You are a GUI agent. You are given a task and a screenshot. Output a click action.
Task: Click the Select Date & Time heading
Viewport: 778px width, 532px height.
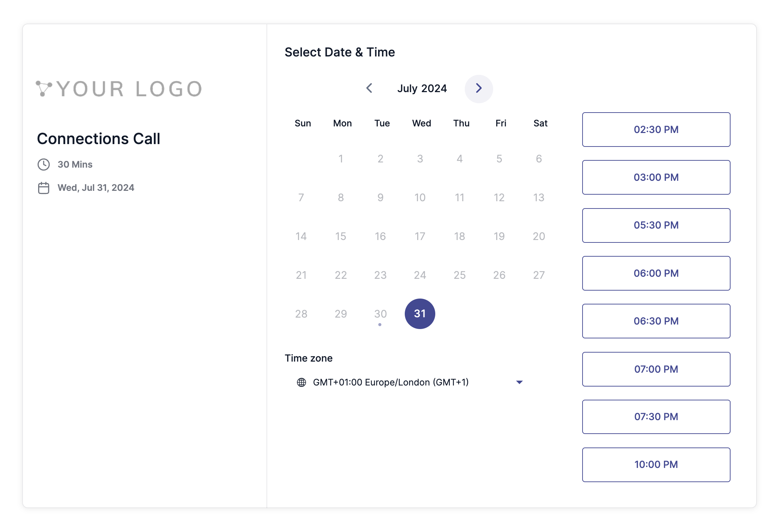[340, 52]
